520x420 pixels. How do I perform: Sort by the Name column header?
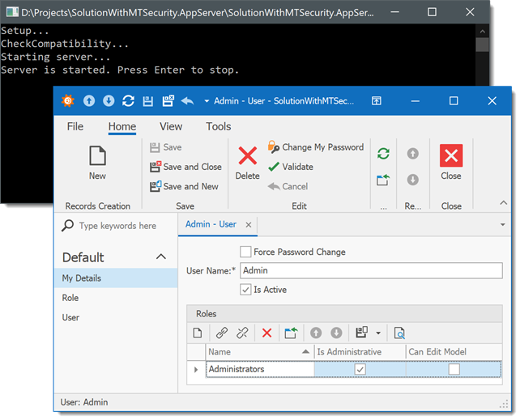tap(260, 352)
